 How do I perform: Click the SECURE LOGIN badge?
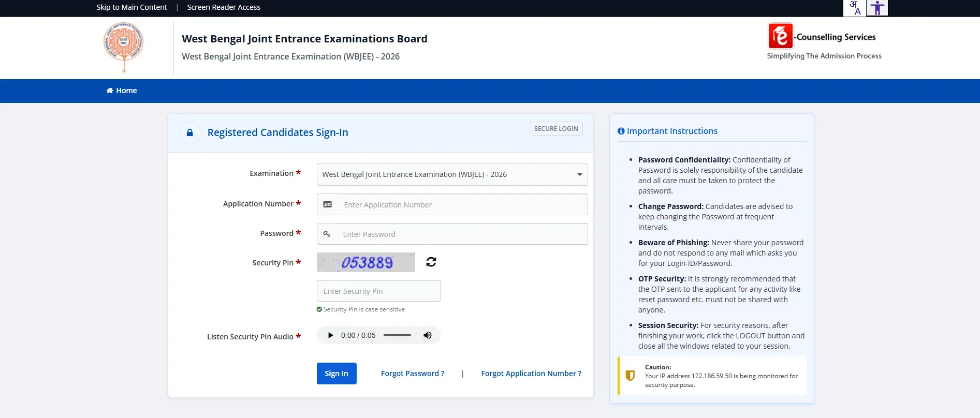[556, 128]
